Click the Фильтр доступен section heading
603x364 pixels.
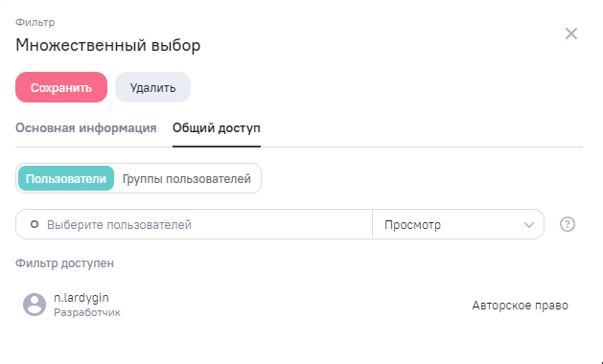tap(64, 263)
